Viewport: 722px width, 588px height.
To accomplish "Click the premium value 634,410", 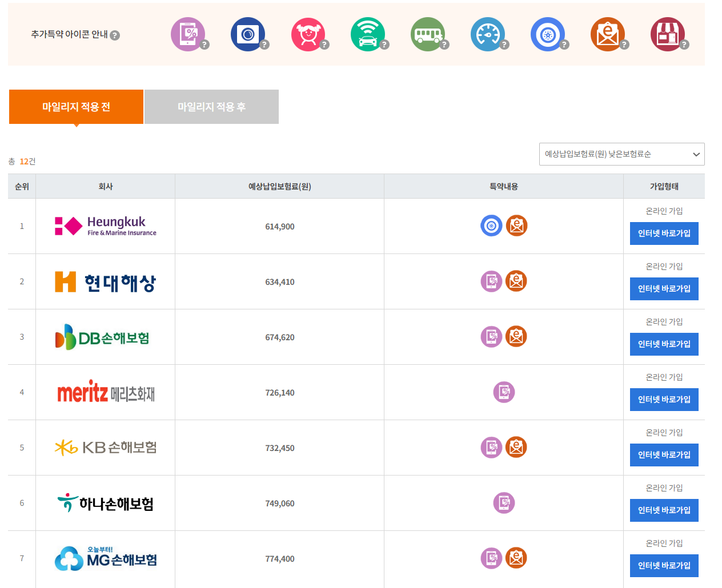I will click(x=280, y=282).
